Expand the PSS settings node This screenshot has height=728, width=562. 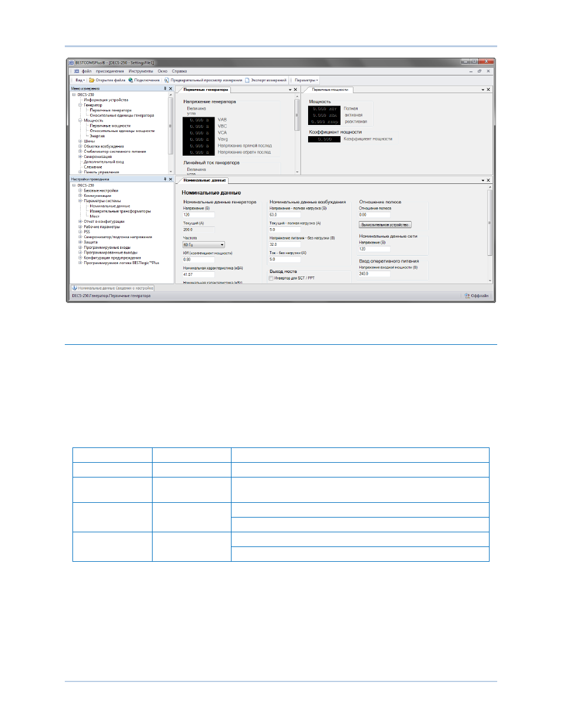tap(80, 232)
